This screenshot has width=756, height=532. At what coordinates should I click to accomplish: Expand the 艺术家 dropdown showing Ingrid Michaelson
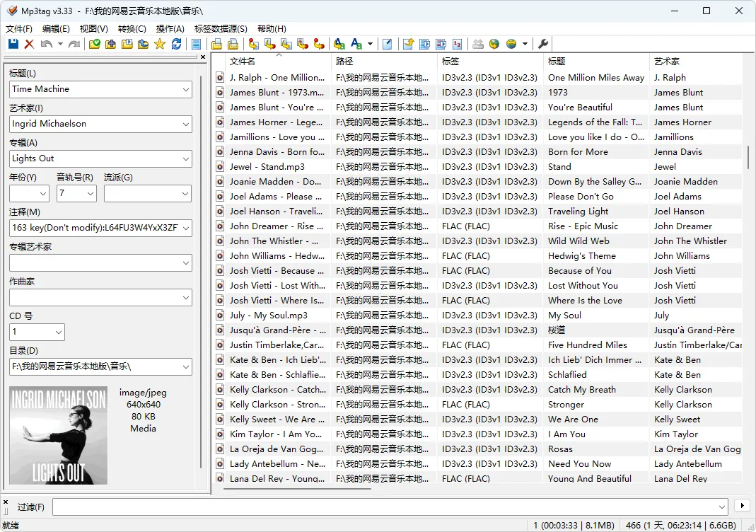(185, 125)
